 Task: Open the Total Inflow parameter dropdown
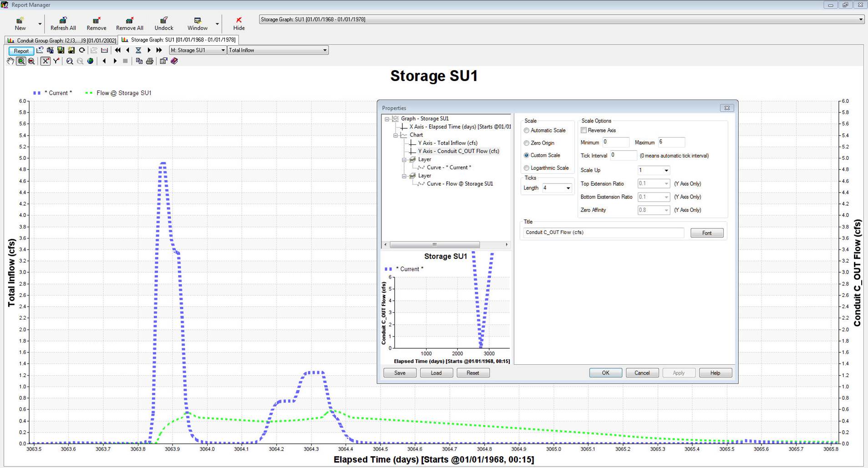point(325,50)
